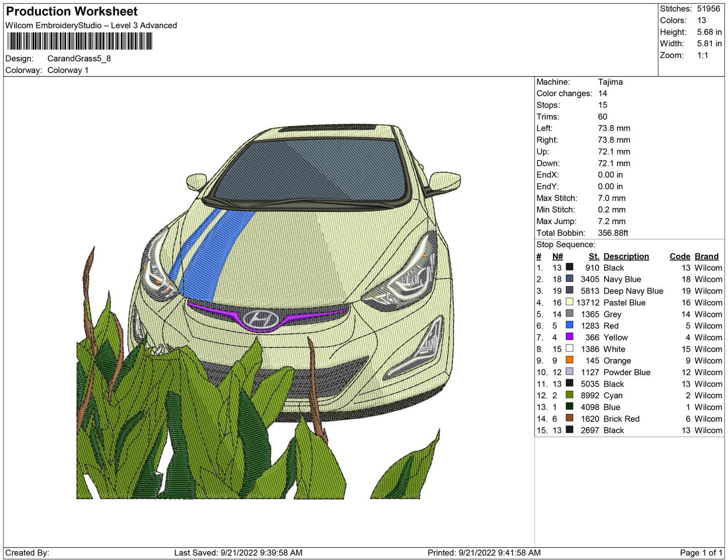Image resolution: width=728 pixels, height=560 pixels.
Task: Click the barcode under the worksheet title
Action: click(x=79, y=41)
